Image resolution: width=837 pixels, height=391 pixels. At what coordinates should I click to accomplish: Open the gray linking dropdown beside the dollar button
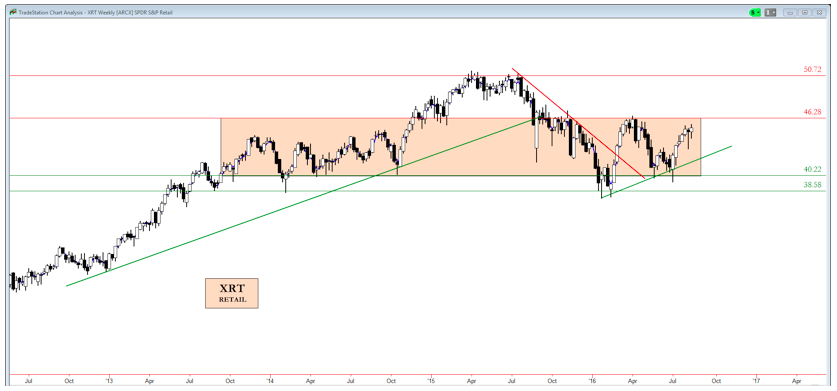point(770,12)
